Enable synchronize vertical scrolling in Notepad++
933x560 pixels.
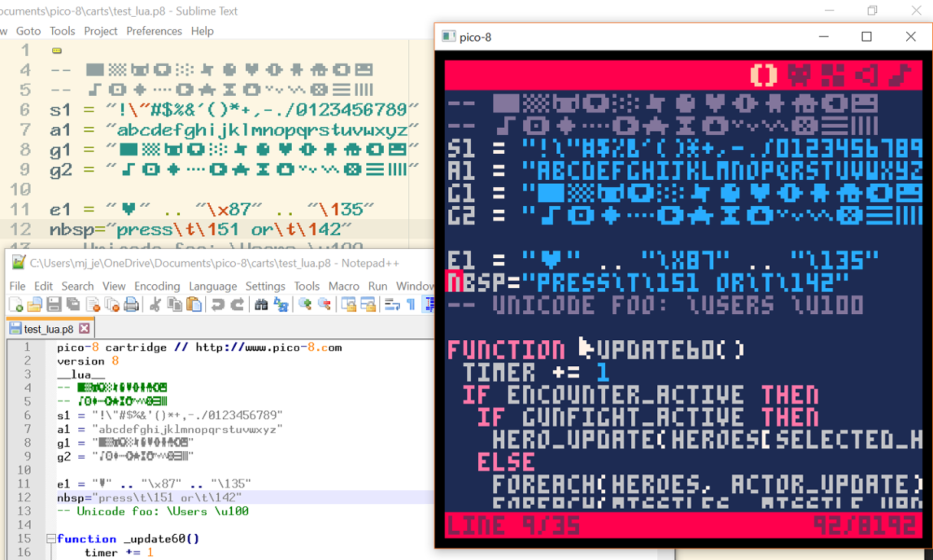click(347, 306)
